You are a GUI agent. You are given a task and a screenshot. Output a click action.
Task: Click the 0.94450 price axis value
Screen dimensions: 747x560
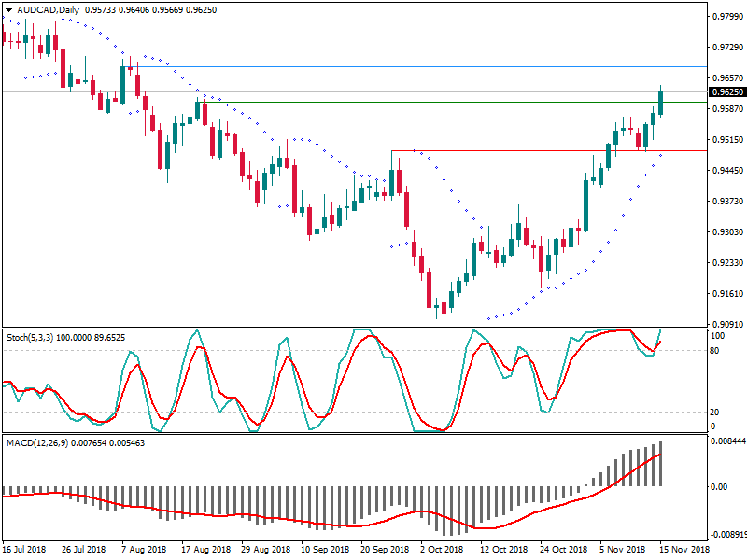728,171
